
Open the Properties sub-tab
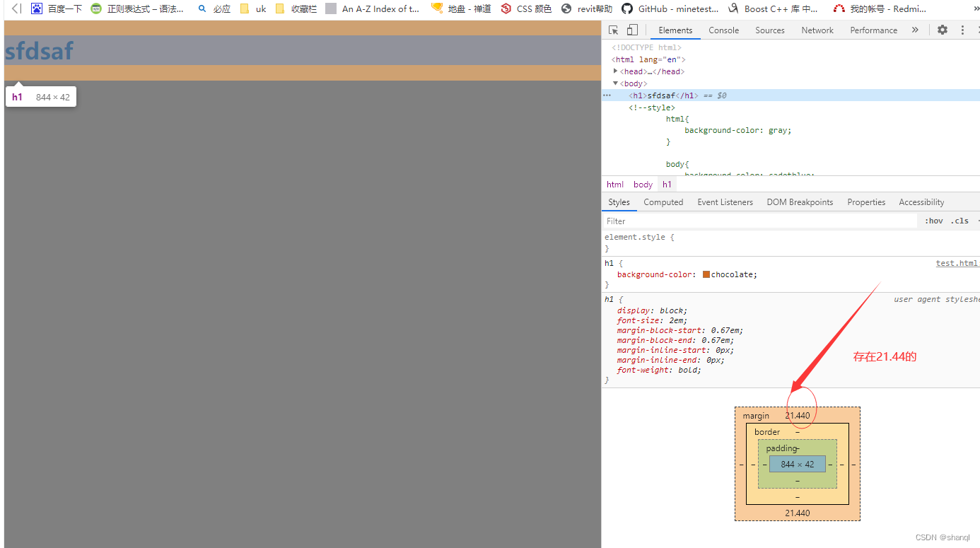866,202
